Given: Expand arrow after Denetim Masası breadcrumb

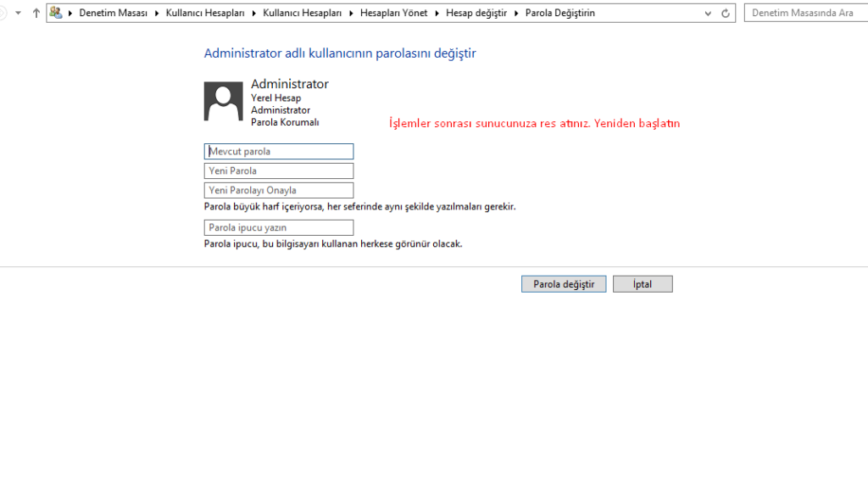Looking at the screenshot, I should coord(157,14).
